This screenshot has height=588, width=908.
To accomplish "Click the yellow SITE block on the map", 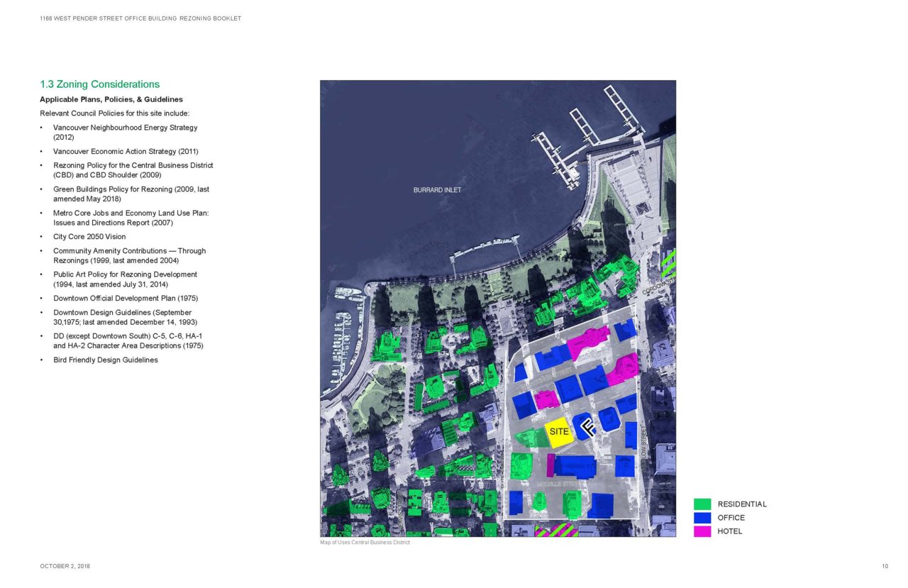I will click(x=559, y=431).
